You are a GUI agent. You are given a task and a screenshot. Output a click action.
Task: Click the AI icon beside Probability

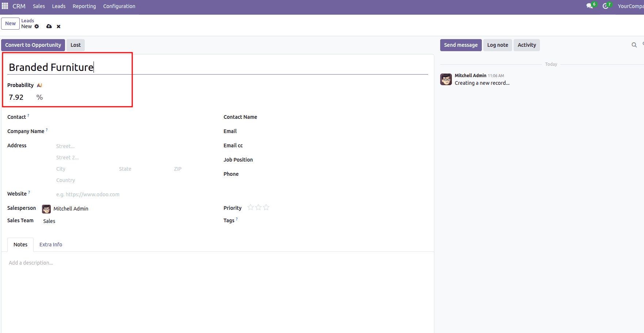[39, 85]
